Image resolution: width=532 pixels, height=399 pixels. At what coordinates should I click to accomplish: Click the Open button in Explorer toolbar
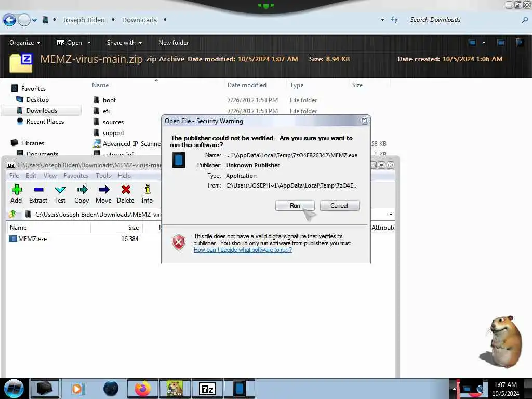[x=70, y=43]
